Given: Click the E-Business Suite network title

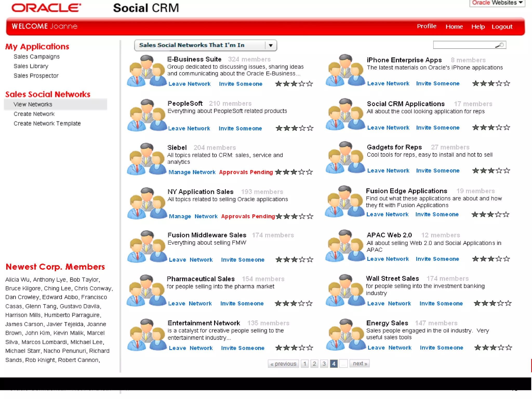Looking at the screenshot, I should click(194, 59).
